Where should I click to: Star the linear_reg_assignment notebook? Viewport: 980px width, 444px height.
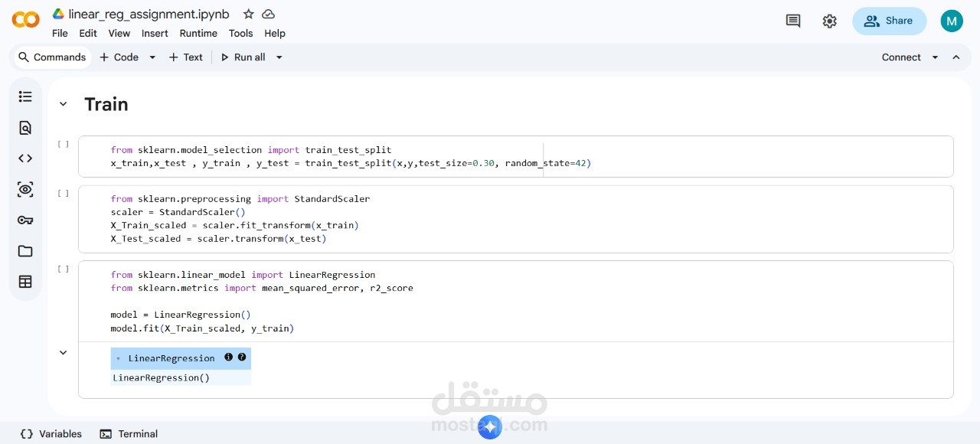(x=248, y=14)
